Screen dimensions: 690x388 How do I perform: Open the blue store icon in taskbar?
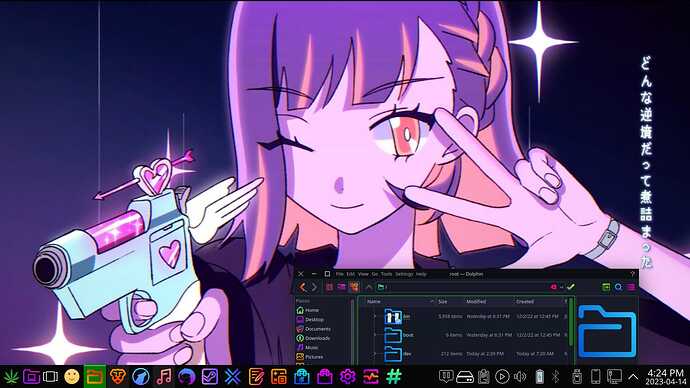click(x=301, y=377)
